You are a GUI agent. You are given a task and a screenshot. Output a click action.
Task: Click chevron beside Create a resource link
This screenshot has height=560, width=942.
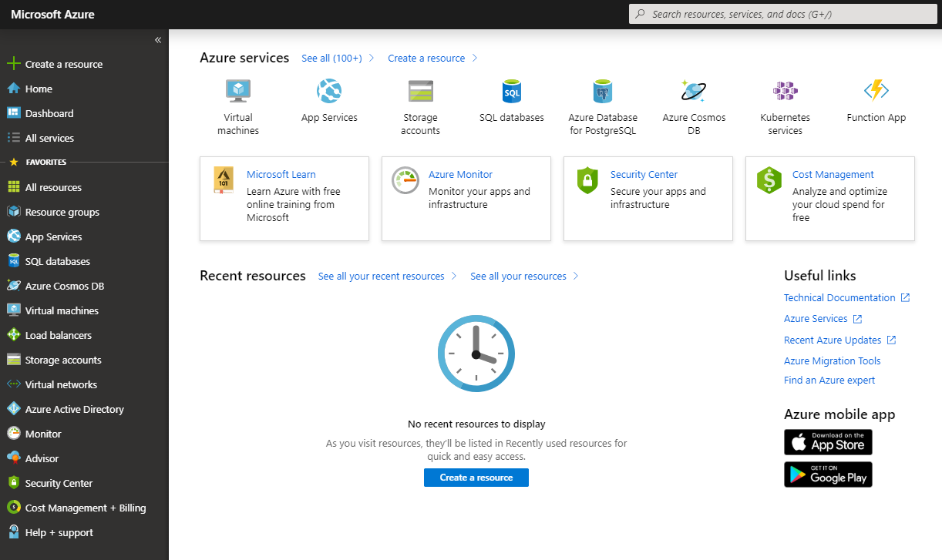[x=475, y=58]
